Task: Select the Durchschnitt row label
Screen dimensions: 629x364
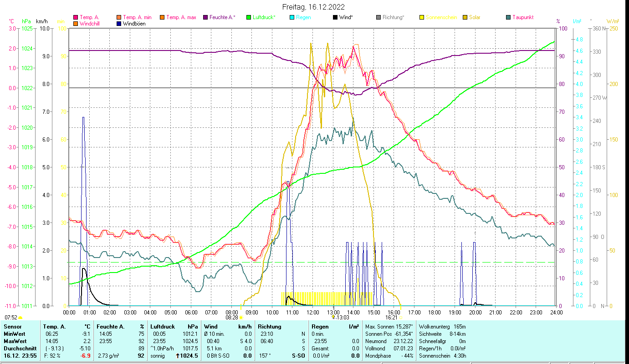Action: click(x=20, y=349)
